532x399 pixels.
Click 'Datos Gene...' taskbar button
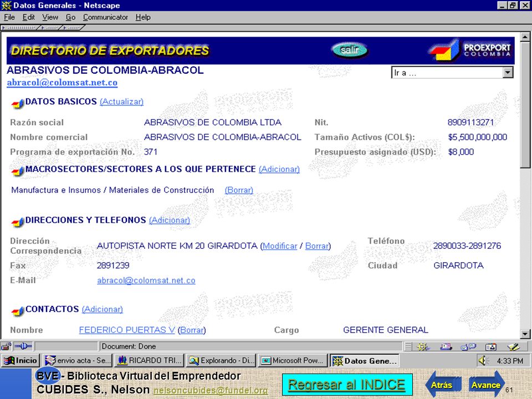tap(364, 361)
